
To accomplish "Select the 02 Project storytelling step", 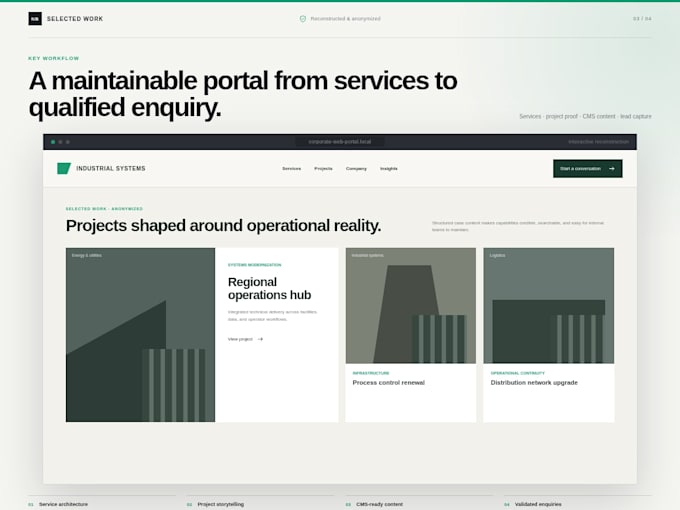I will coord(261,503).
